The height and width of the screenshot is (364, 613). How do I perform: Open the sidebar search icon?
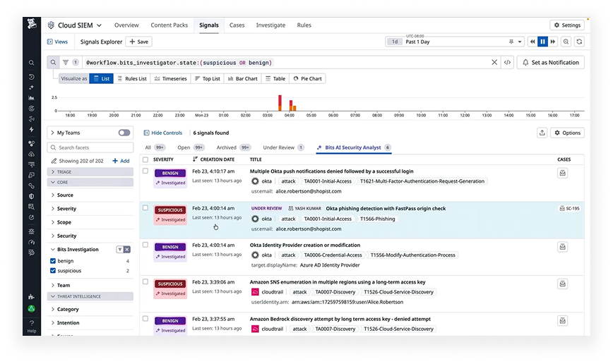click(31, 63)
